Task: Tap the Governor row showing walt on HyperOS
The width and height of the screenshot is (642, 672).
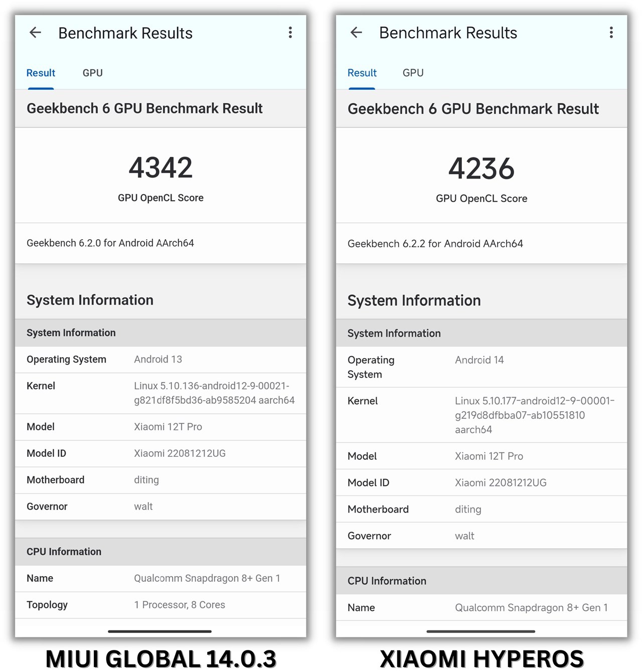Action: (481, 536)
